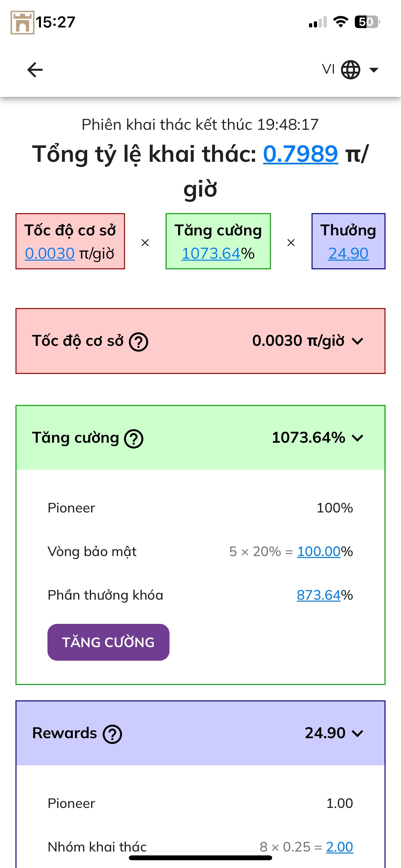Tap the back arrow icon
The width and height of the screenshot is (401, 868).
click(x=35, y=70)
